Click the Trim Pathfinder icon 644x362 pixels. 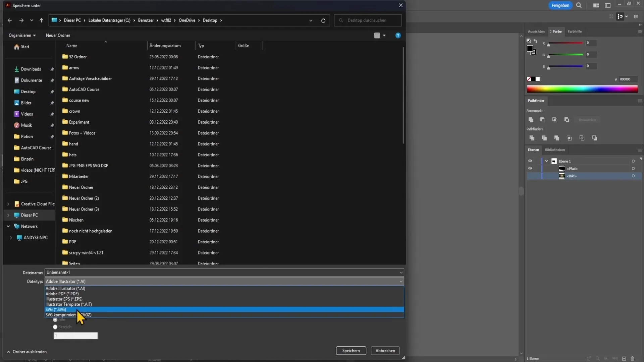pyautogui.click(x=544, y=138)
